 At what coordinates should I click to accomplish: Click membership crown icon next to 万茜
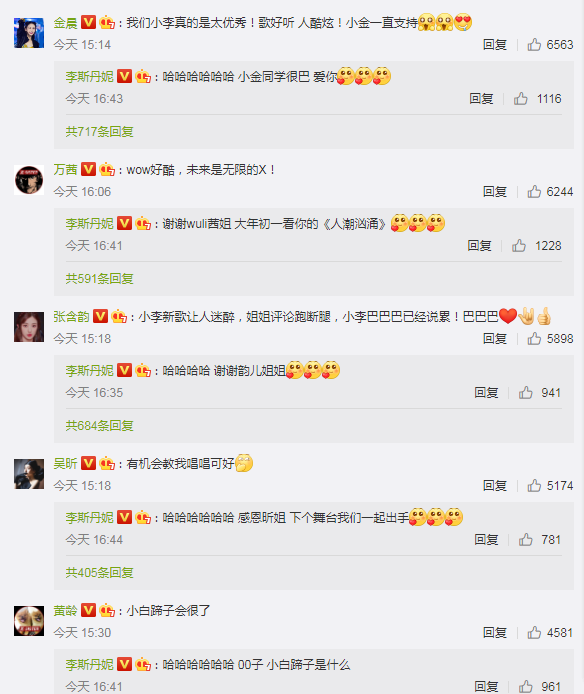coord(107,169)
